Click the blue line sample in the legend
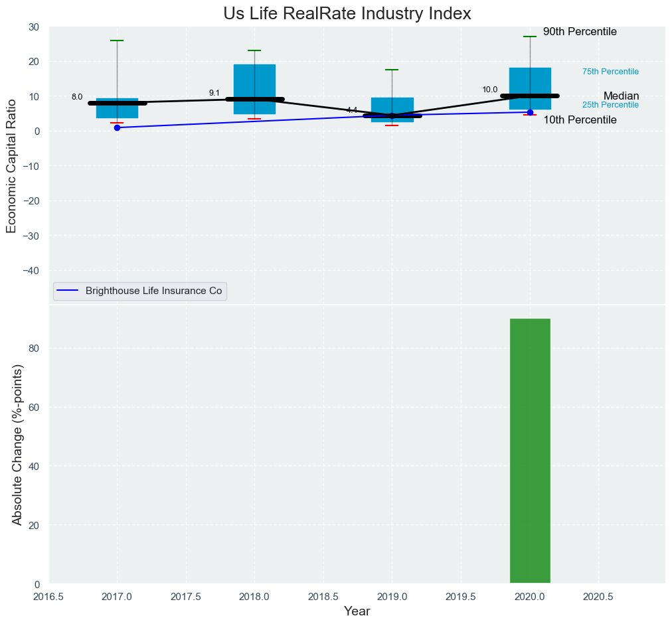 click(69, 291)
